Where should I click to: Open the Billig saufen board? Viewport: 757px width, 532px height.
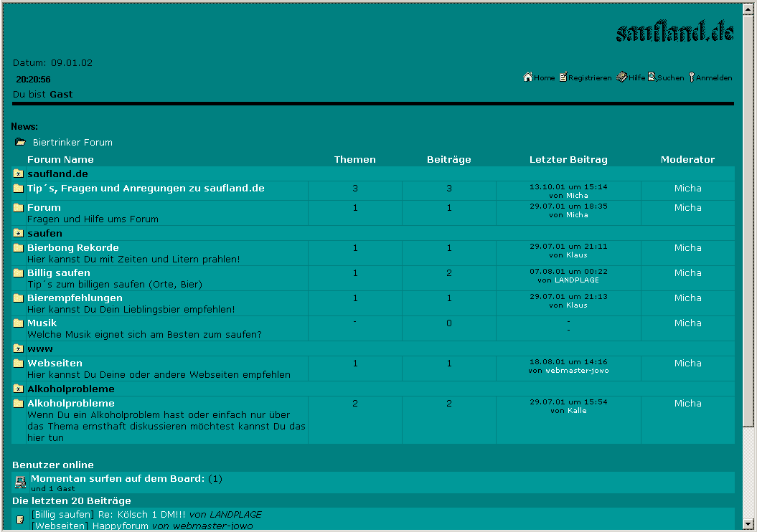click(x=58, y=272)
